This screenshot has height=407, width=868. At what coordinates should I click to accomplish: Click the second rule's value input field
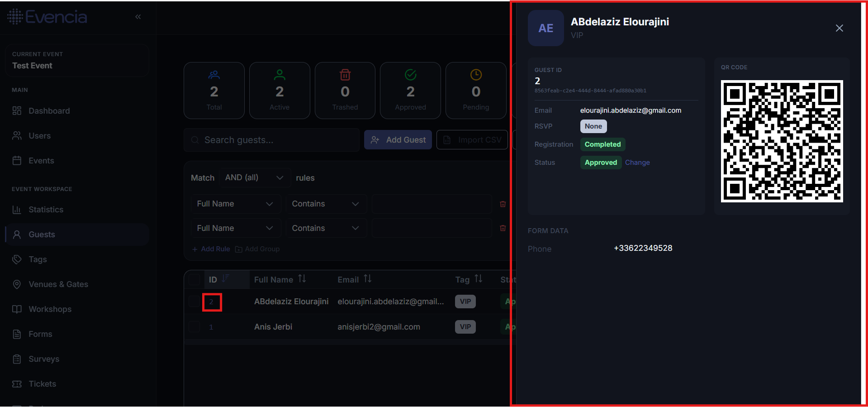coord(432,228)
